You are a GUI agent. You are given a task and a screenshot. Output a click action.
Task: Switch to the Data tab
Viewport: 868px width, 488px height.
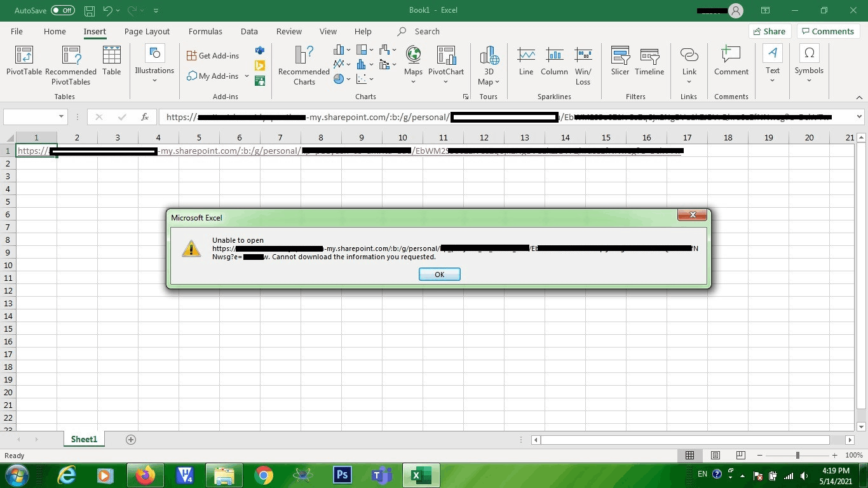pyautogui.click(x=249, y=31)
